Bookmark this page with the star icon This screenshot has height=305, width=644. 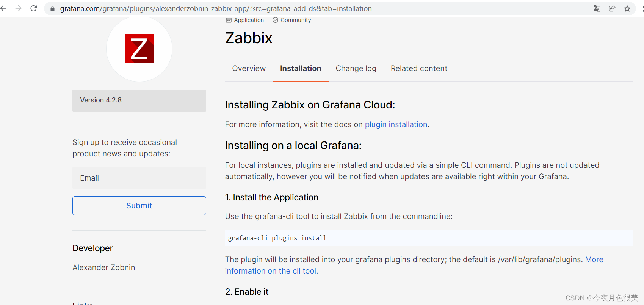click(627, 8)
